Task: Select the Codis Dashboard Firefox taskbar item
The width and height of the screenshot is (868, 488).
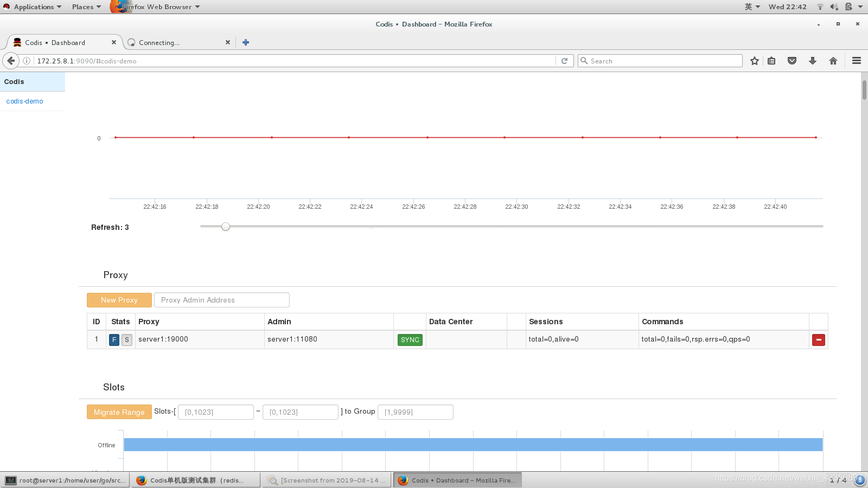Action: pyautogui.click(x=458, y=480)
